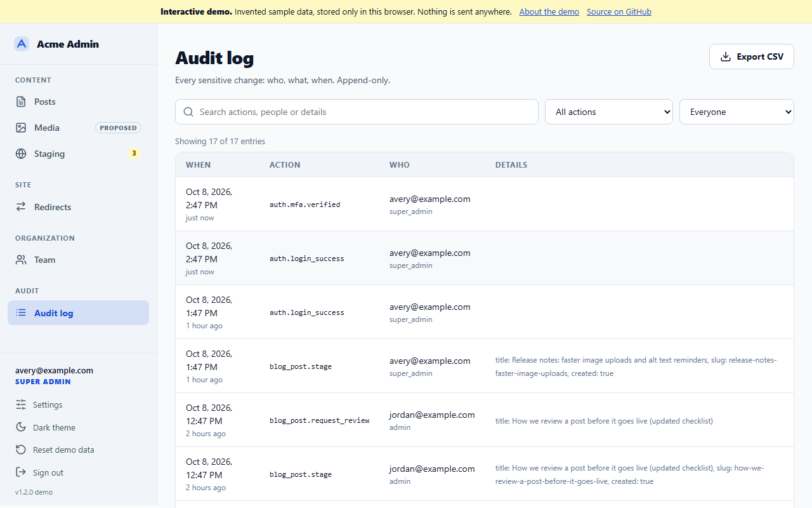Click the auth.mfa.verified action text
Viewport: 812px width, 508px height.
pyautogui.click(x=305, y=204)
